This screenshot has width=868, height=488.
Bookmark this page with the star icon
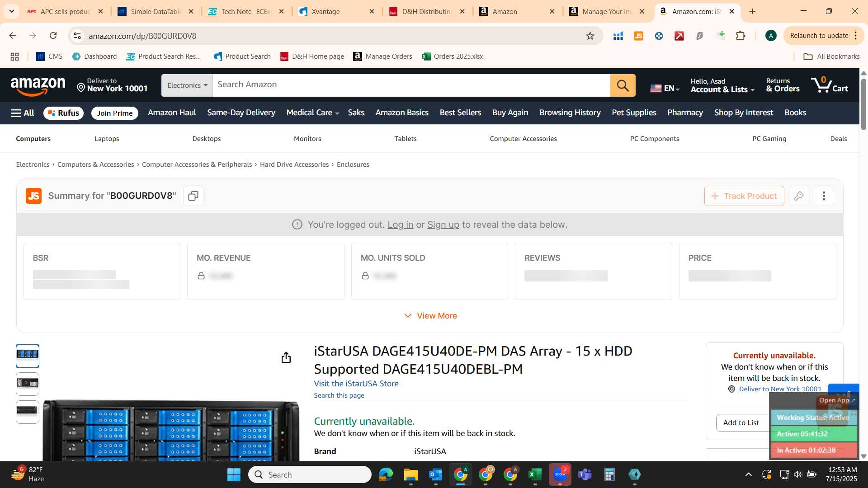590,36
